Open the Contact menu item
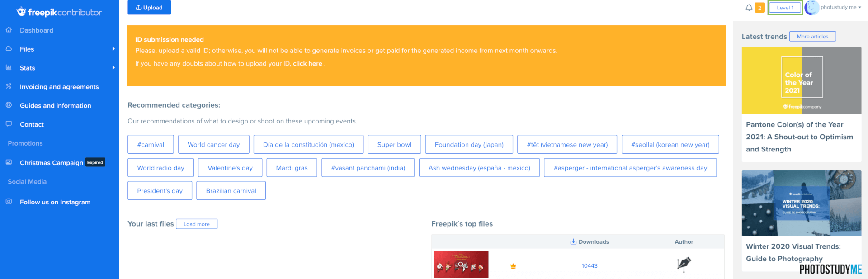Viewport: 868px width, 279px height. (x=32, y=124)
